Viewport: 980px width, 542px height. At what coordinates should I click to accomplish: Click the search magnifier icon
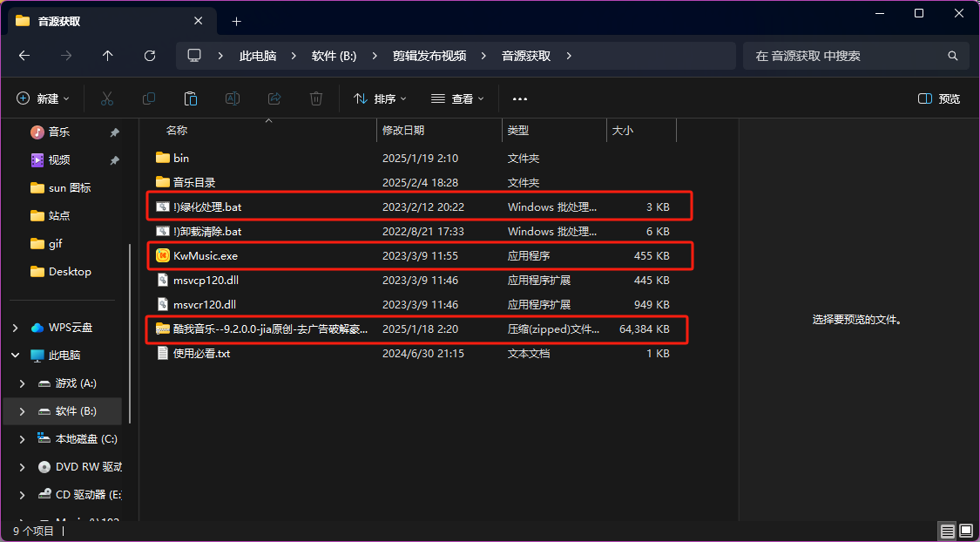[x=953, y=56]
